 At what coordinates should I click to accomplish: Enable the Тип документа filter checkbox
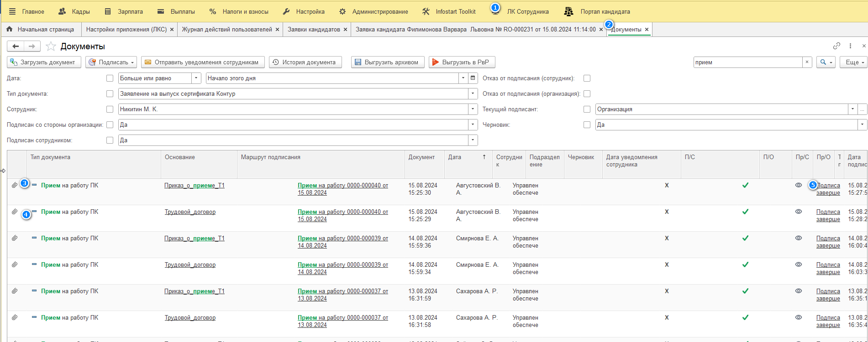point(110,94)
